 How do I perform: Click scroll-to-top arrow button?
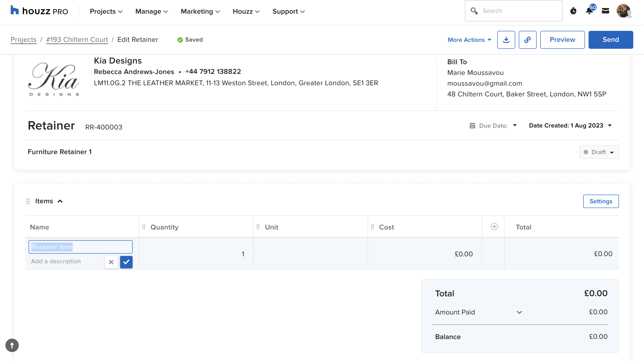(12, 345)
